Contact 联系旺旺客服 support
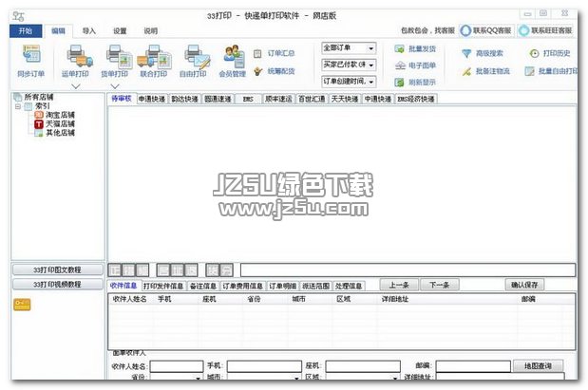The width and height of the screenshot is (588, 390). pos(545,30)
